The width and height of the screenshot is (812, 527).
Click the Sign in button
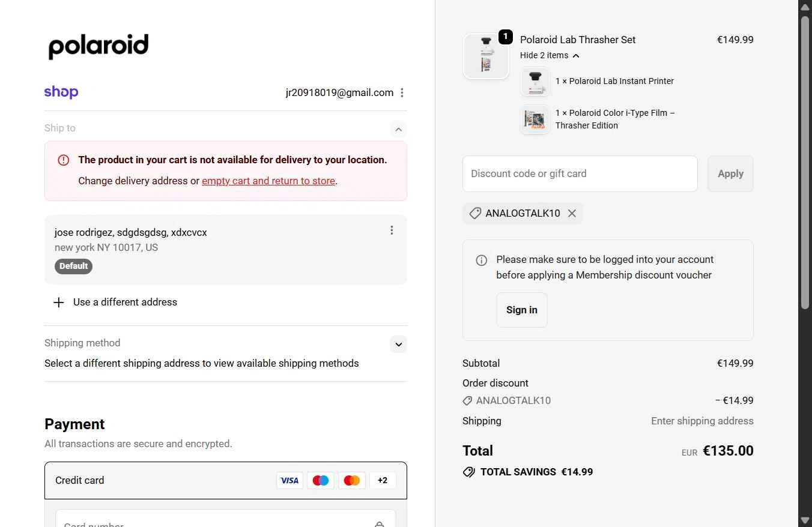click(x=522, y=310)
